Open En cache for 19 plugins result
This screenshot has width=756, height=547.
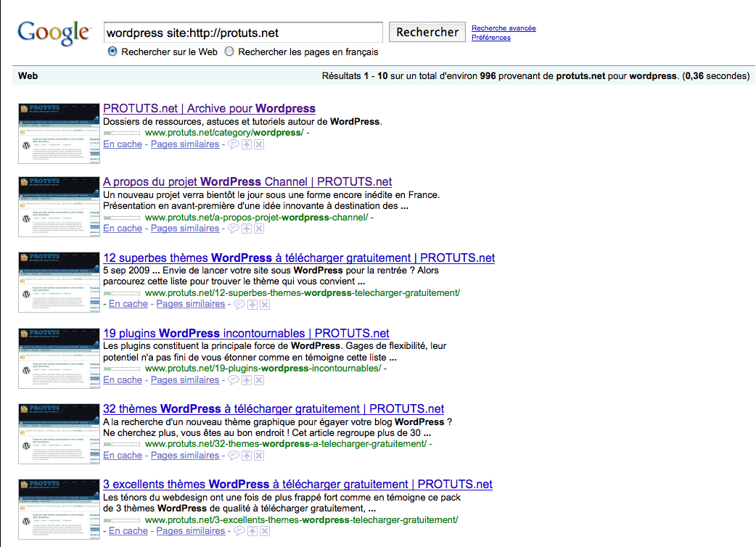[x=123, y=379]
